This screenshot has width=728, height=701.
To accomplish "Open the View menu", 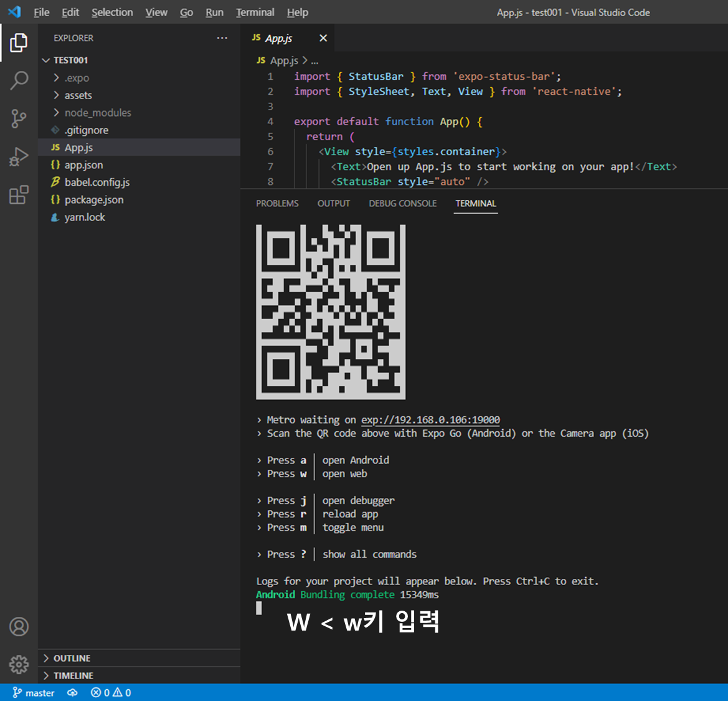I will point(156,12).
